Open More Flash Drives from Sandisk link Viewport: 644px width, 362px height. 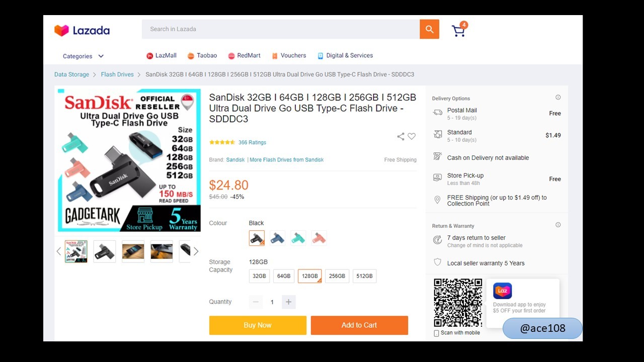coord(287,160)
